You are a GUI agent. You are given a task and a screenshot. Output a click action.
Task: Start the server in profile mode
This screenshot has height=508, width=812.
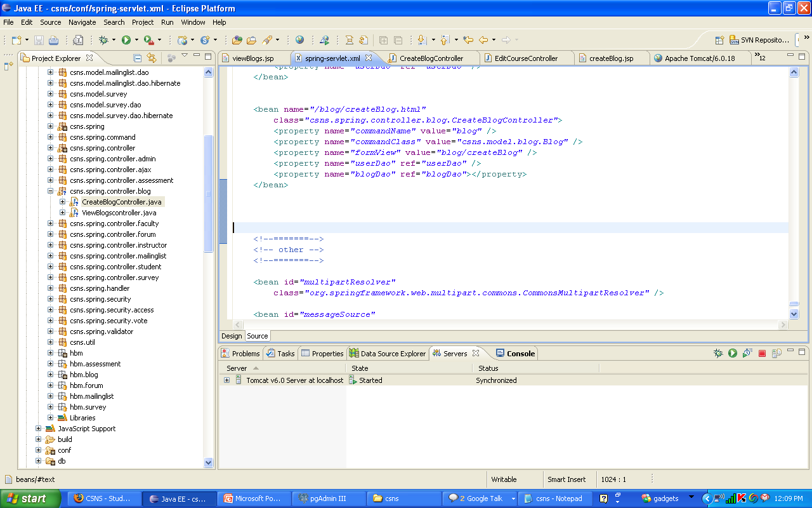pos(747,354)
